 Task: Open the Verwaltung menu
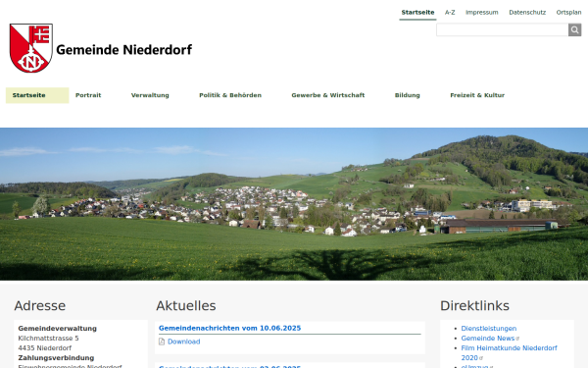[150, 95]
